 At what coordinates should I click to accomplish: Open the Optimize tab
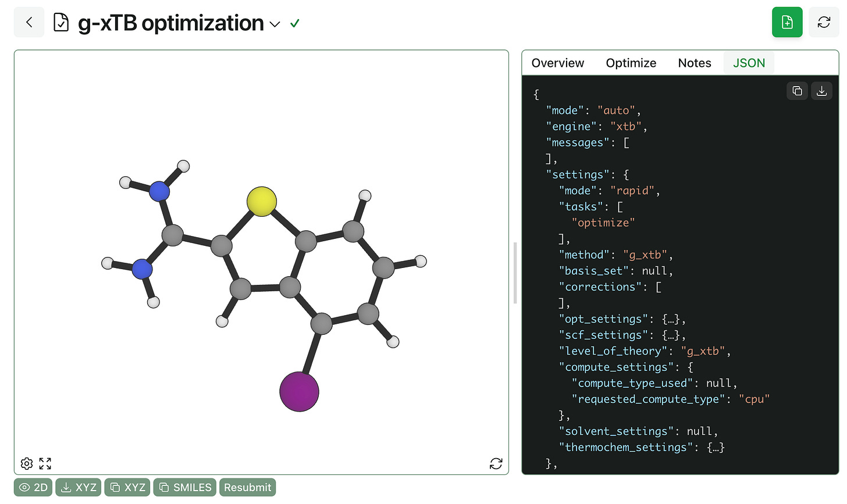(x=631, y=63)
